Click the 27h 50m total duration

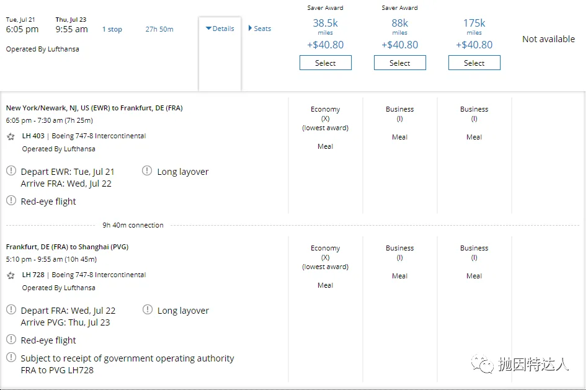point(159,29)
